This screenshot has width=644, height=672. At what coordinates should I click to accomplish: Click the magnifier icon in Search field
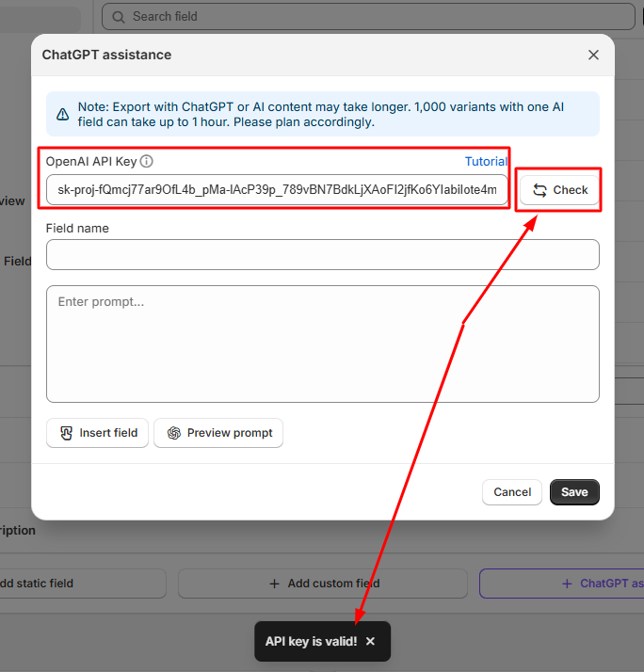point(119,17)
